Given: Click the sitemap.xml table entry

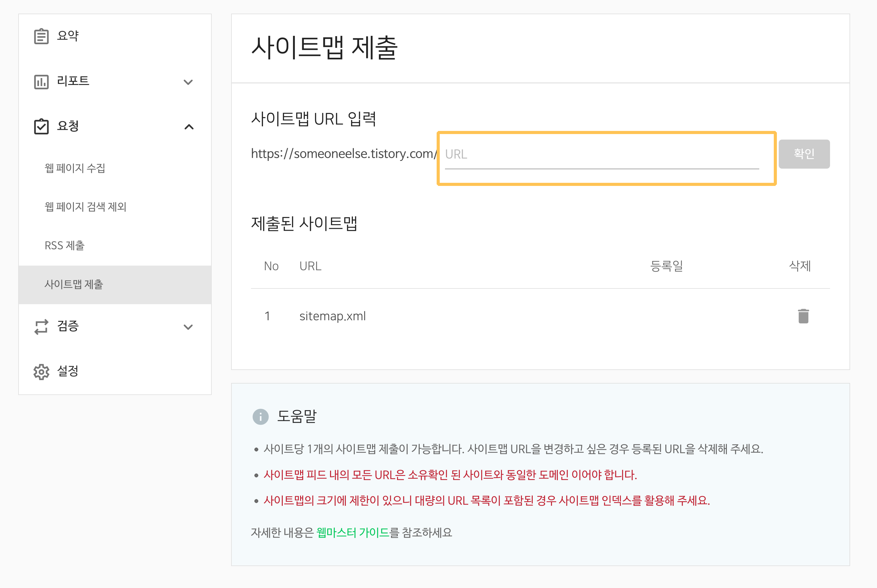Looking at the screenshot, I should [x=333, y=316].
